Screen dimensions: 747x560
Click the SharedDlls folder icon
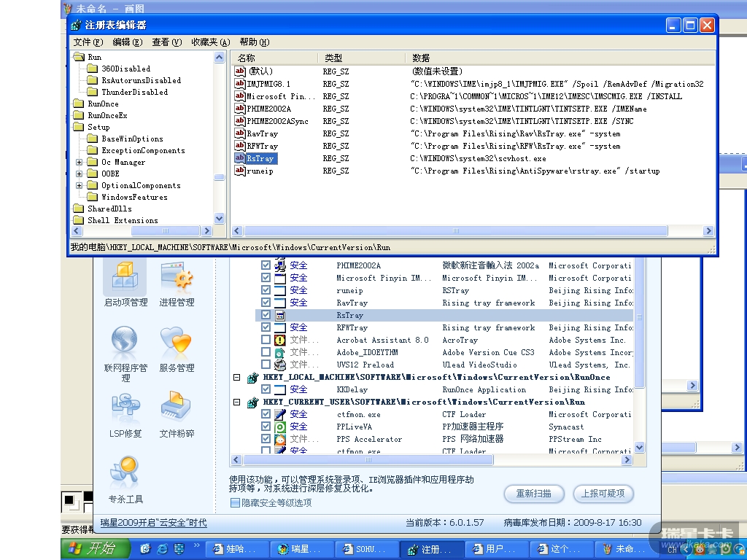click(x=79, y=209)
